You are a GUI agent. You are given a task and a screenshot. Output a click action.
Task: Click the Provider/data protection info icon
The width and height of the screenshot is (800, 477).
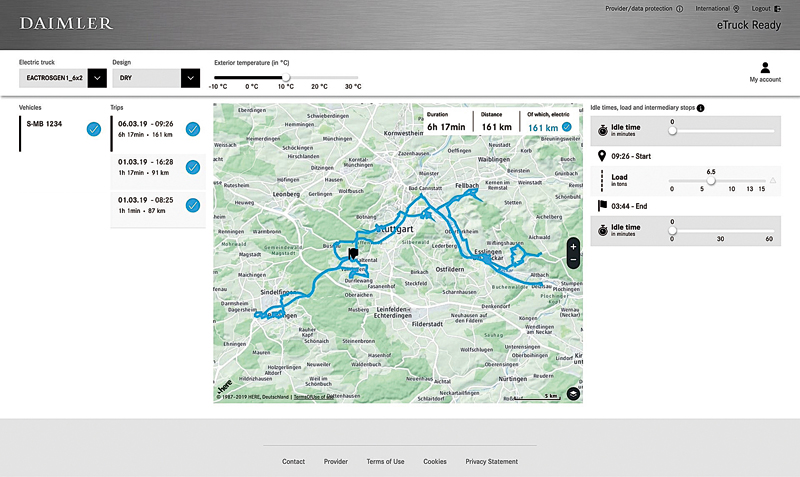coord(679,8)
